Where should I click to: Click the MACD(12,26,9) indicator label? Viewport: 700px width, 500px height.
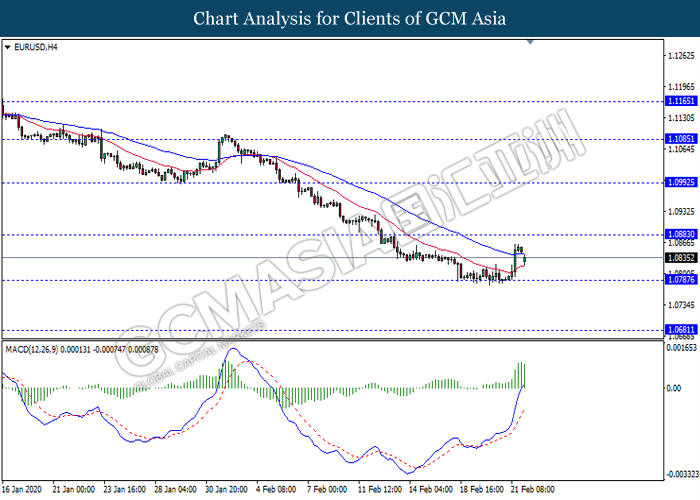click(x=32, y=348)
